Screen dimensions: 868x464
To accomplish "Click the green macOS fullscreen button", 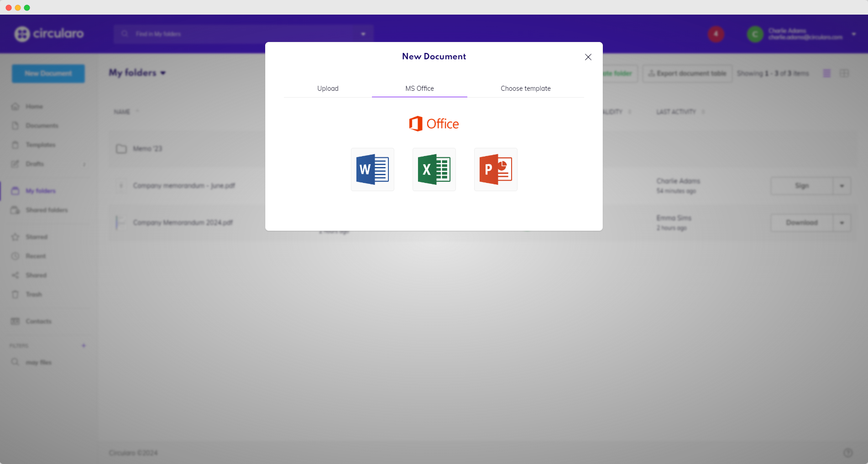I will tap(27, 8).
